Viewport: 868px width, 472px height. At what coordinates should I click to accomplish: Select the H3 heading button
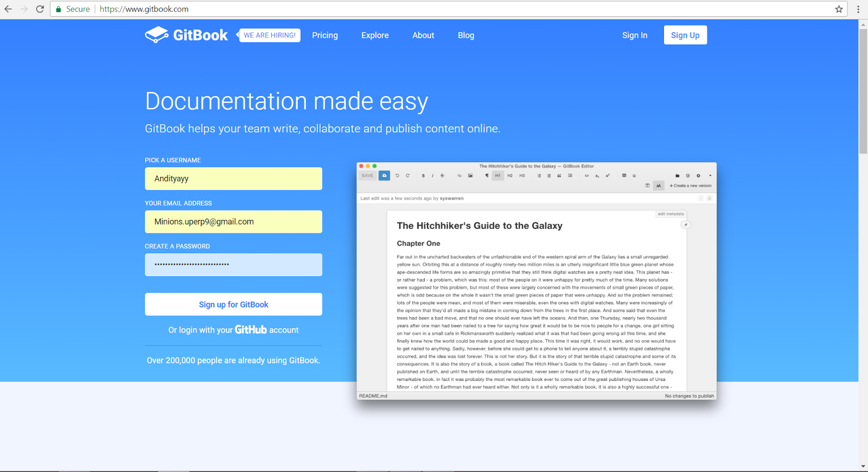(522, 176)
